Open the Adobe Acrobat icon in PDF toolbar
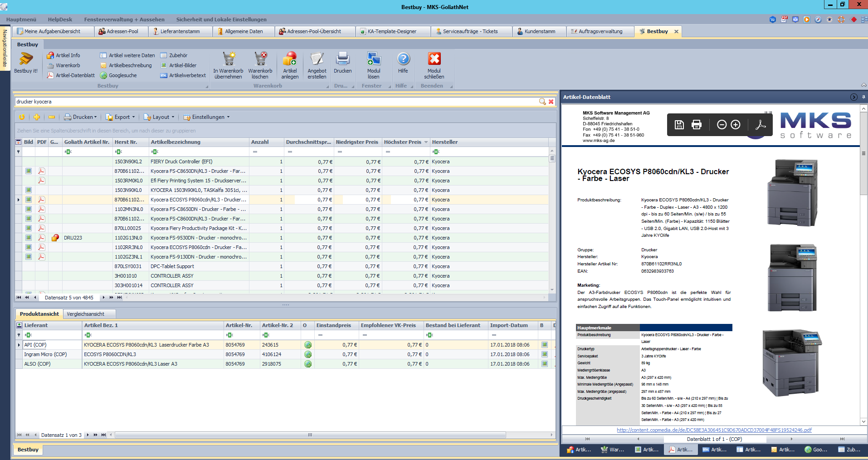The image size is (868, 460). (x=761, y=125)
